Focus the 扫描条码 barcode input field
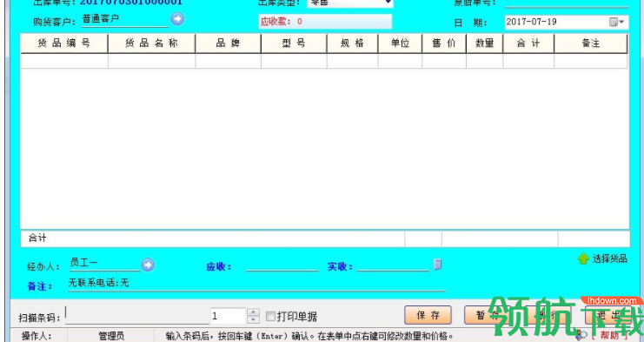This screenshot has height=342, width=644. click(136, 316)
